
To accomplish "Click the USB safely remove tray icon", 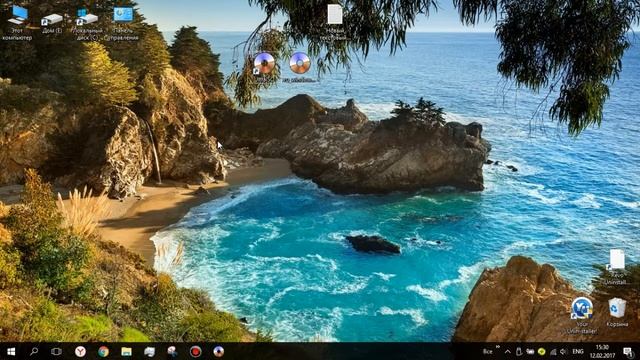I will (x=519, y=351).
